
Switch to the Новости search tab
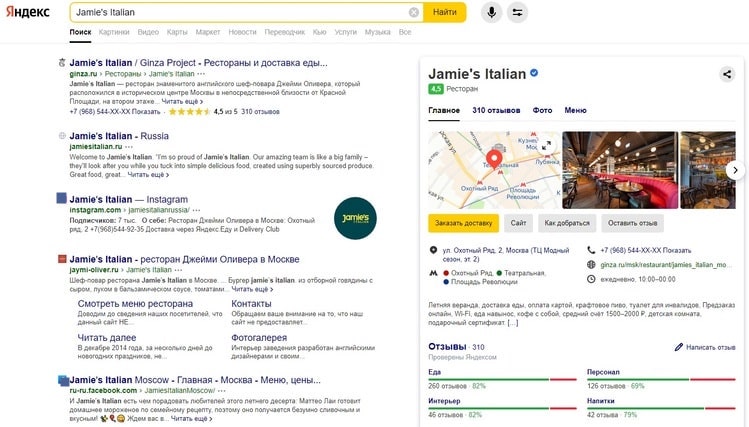[x=242, y=32]
